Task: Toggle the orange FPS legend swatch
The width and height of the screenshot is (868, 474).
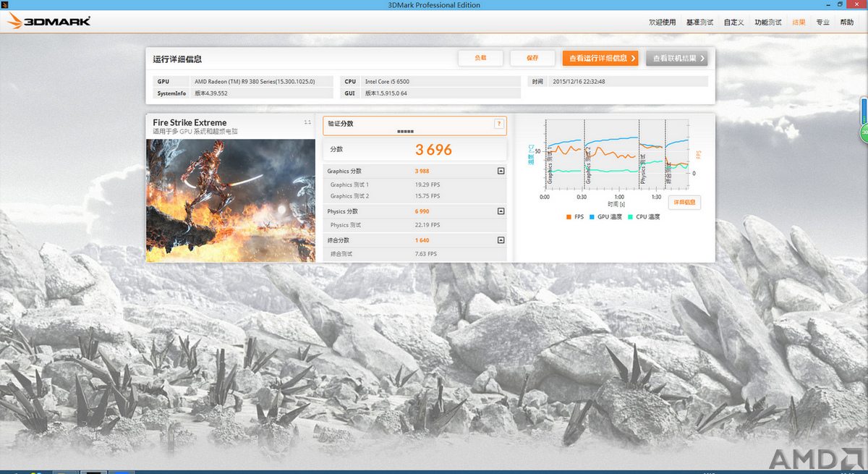Action: click(x=569, y=217)
